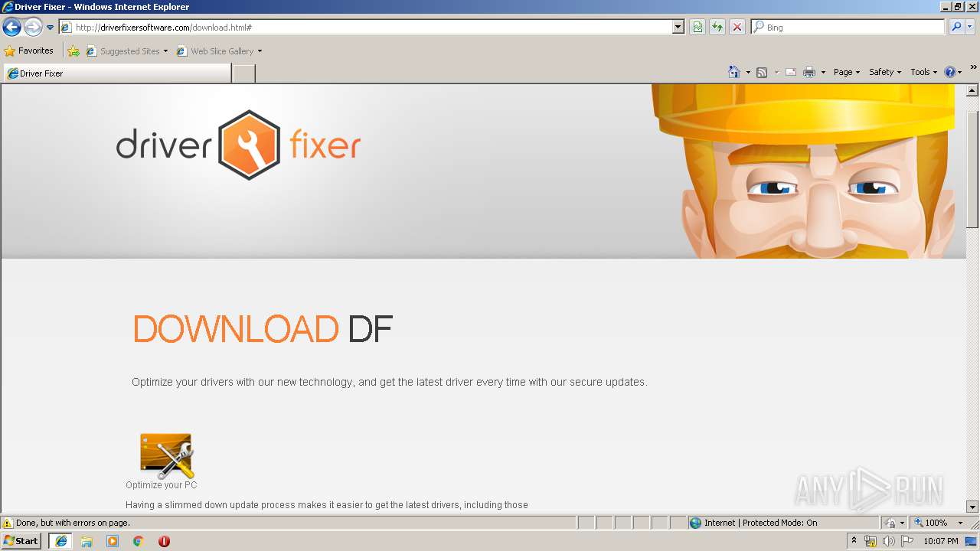The width and height of the screenshot is (980, 551).
Task: Open the Page menu
Action: tap(847, 72)
